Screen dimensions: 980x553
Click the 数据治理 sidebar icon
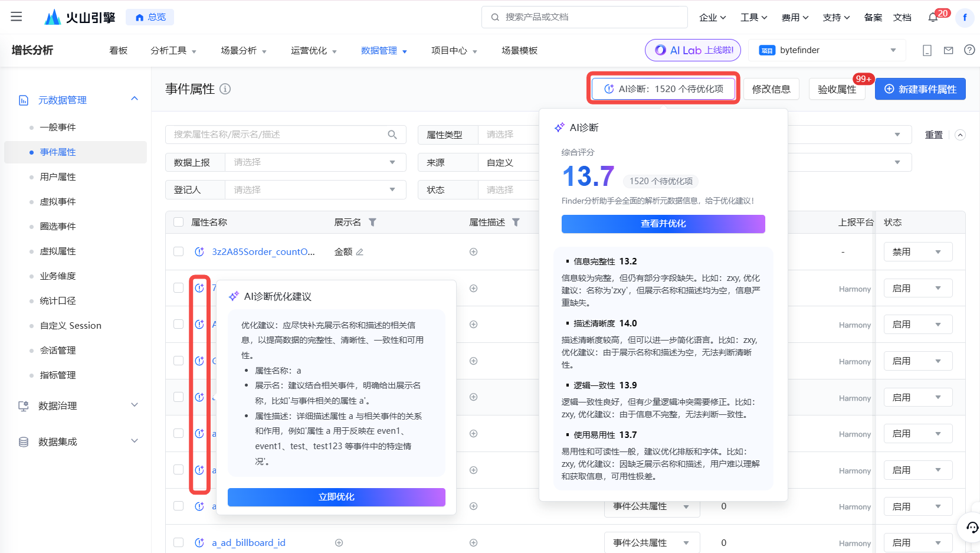pyautogui.click(x=24, y=406)
